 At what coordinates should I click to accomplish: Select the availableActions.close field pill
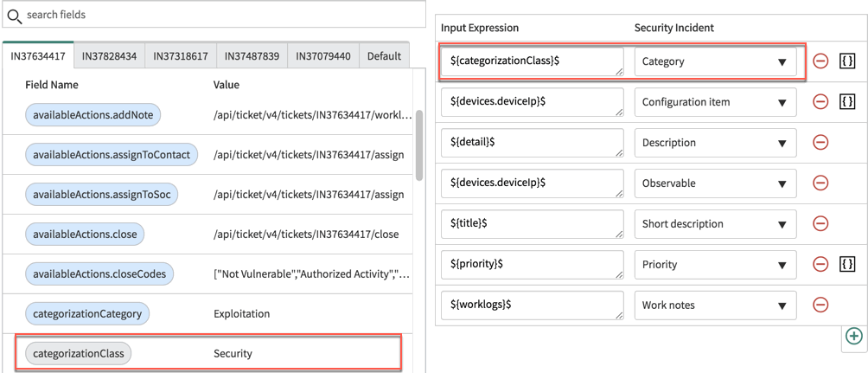coord(85,234)
